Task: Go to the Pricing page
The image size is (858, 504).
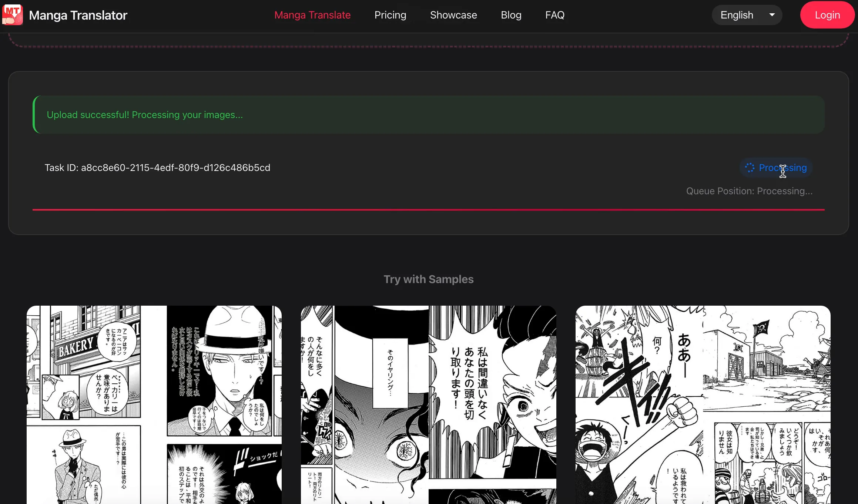Action: click(x=390, y=15)
